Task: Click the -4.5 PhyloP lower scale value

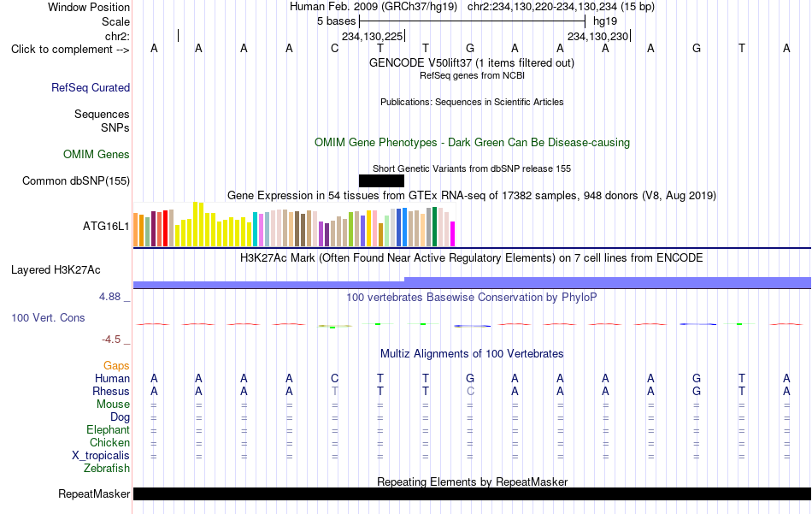Action: (x=111, y=340)
